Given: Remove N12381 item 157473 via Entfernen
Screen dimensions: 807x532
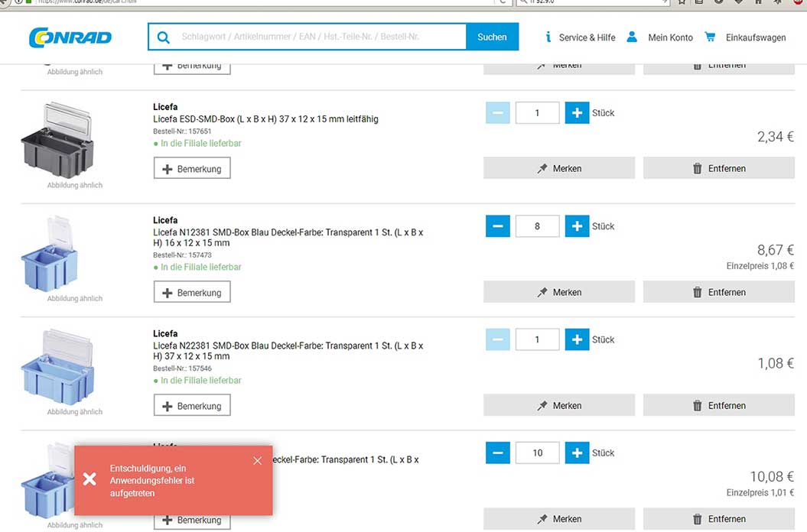Looking at the screenshot, I should pos(719,292).
